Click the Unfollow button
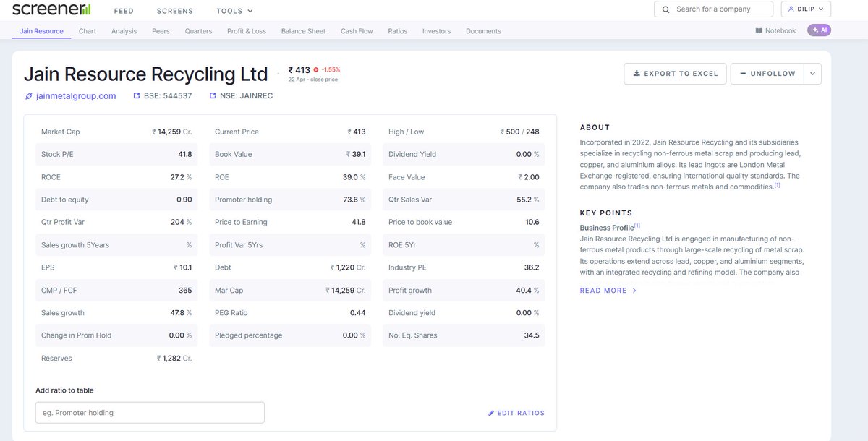The image size is (868, 441). click(x=767, y=74)
